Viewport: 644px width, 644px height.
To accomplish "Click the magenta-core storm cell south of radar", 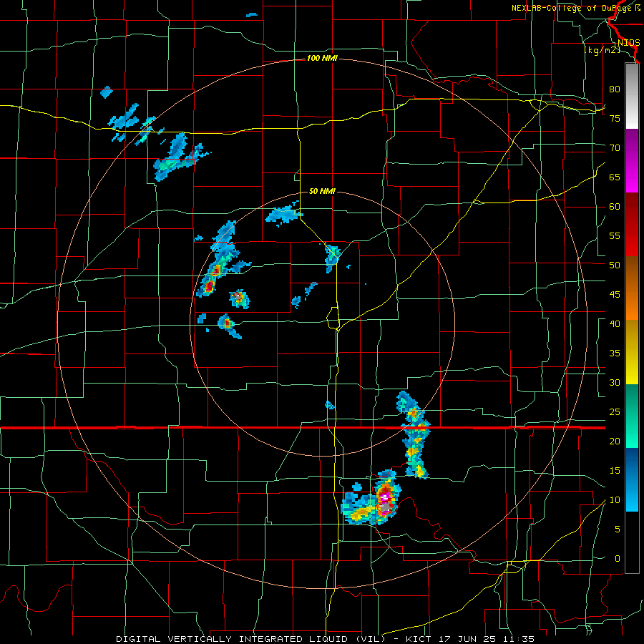I will coord(385,497).
